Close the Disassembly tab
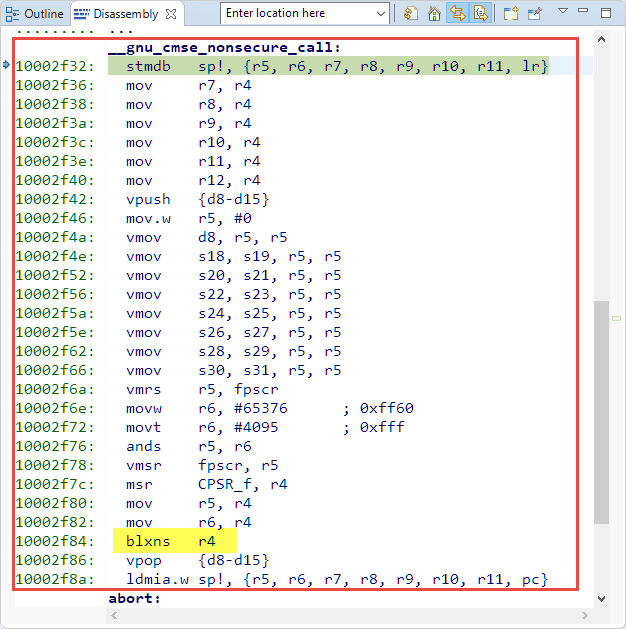This screenshot has height=629, width=626. click(171, 14)
